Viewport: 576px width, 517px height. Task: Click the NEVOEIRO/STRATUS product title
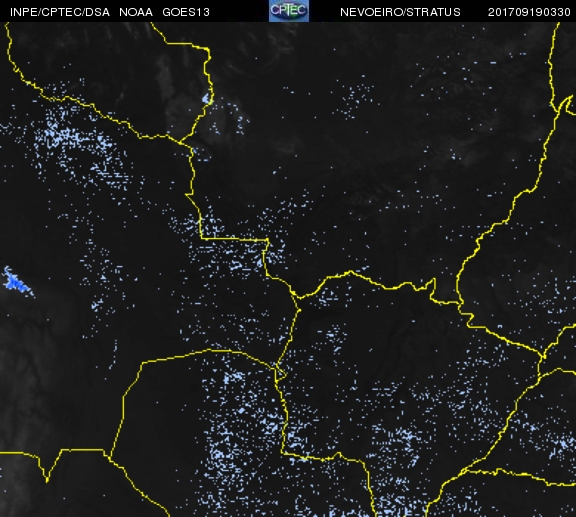400,12
